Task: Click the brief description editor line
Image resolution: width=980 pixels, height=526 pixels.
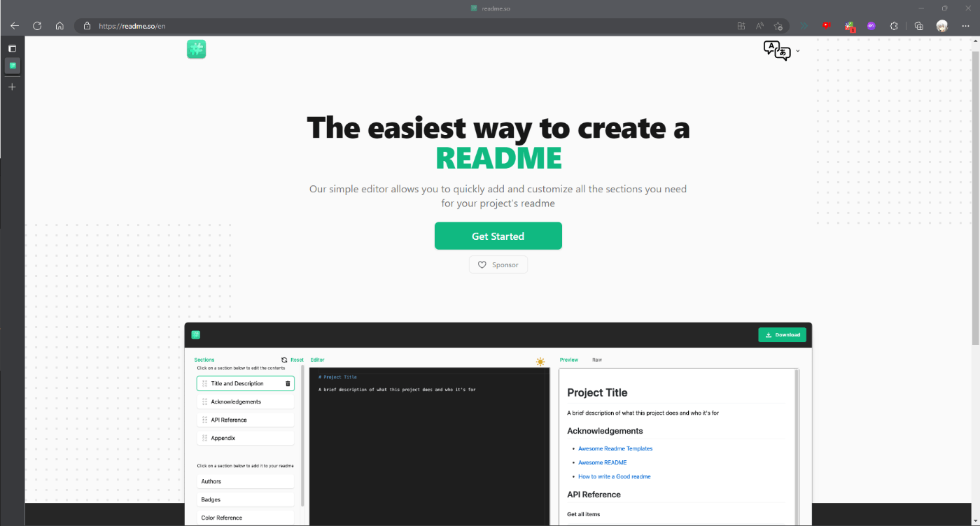Action: point(397,390)
